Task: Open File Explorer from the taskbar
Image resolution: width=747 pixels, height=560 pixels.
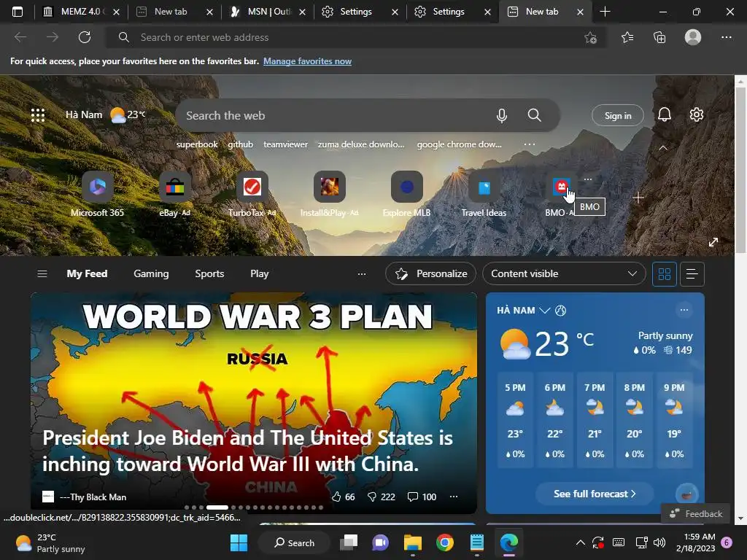Action: 413,542
